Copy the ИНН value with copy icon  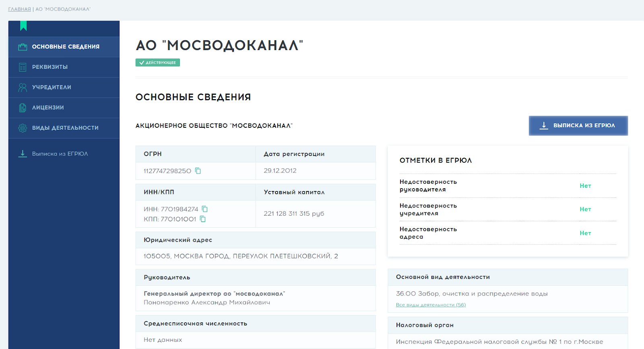[205, 209]
